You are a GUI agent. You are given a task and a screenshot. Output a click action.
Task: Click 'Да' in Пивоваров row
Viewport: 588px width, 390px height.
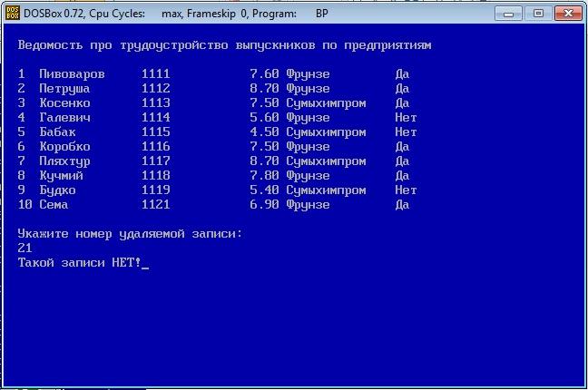(x=402, y=74)
